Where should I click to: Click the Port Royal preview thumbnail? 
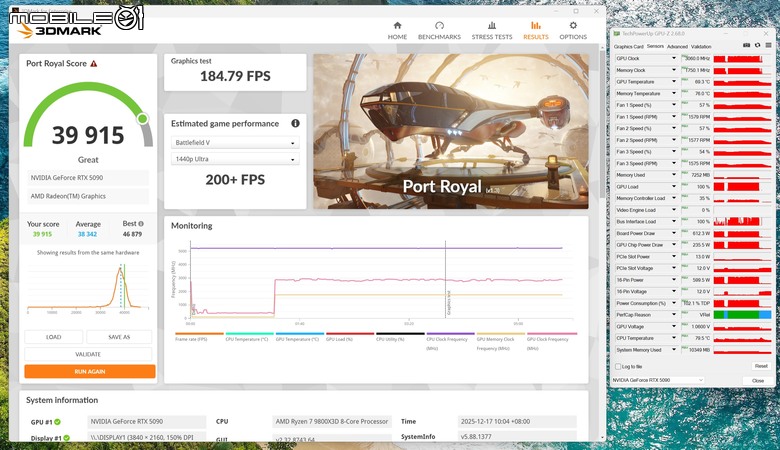(451, 131)
